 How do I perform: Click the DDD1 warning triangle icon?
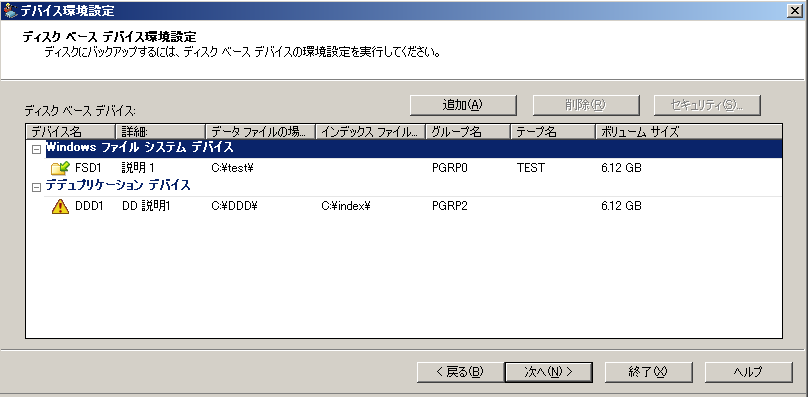click(60, 207)
